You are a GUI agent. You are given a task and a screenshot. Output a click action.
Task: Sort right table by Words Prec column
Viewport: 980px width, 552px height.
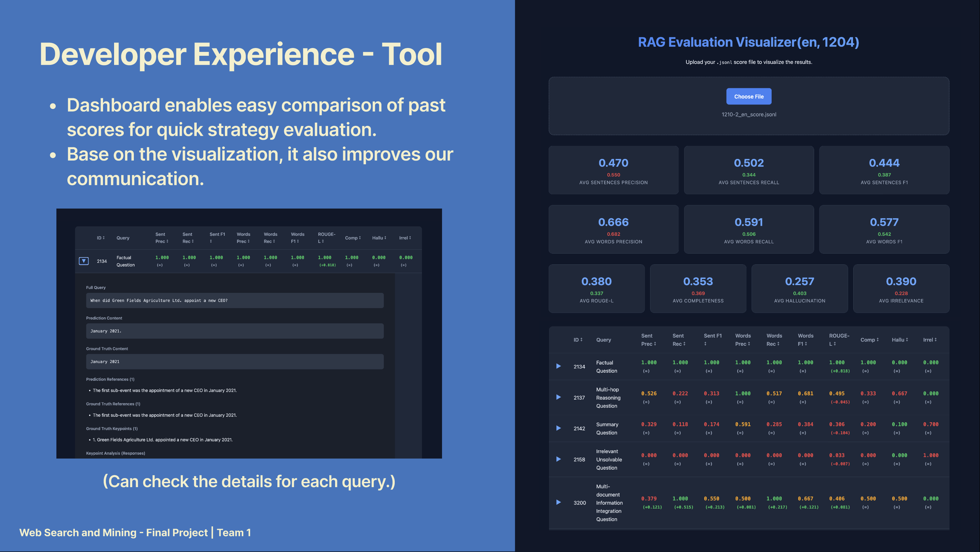click(x=742, y=340)
